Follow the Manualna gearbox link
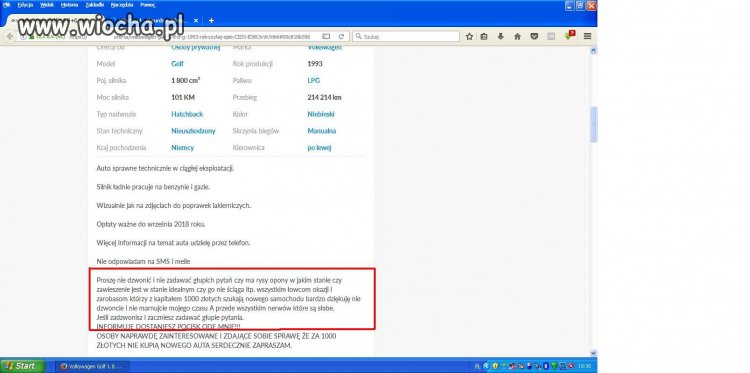The height and width of the screenshot is (373, 750). (322, 131)
